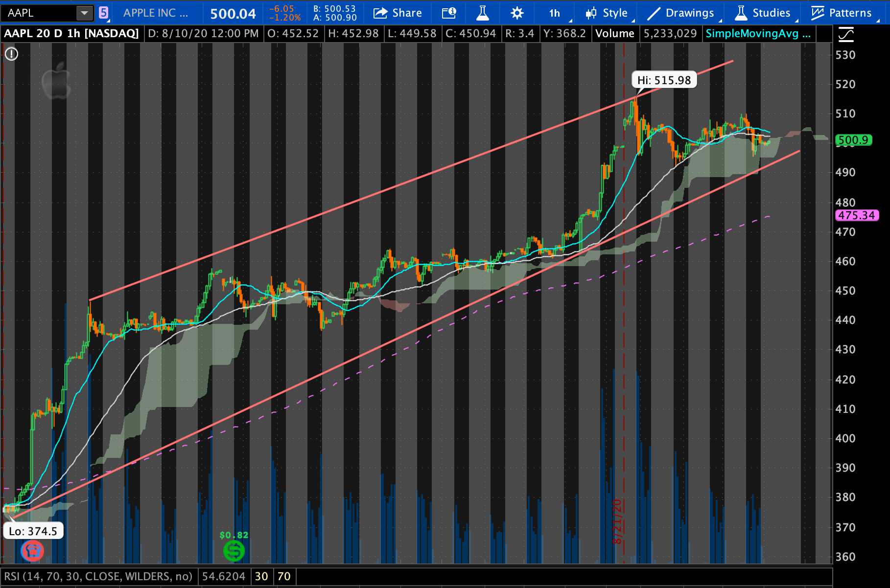890x588 pixels.
Task: Open the chart info camera icon
Action: click(x=449, y=13)
